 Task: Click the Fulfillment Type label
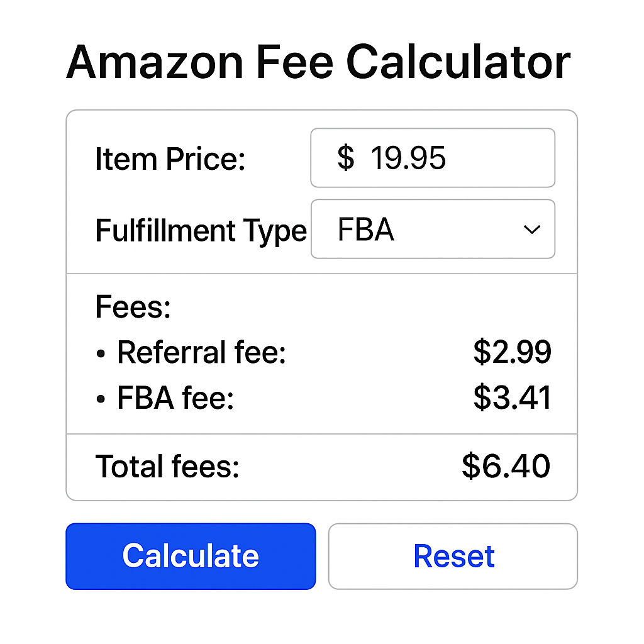point(201,231)
